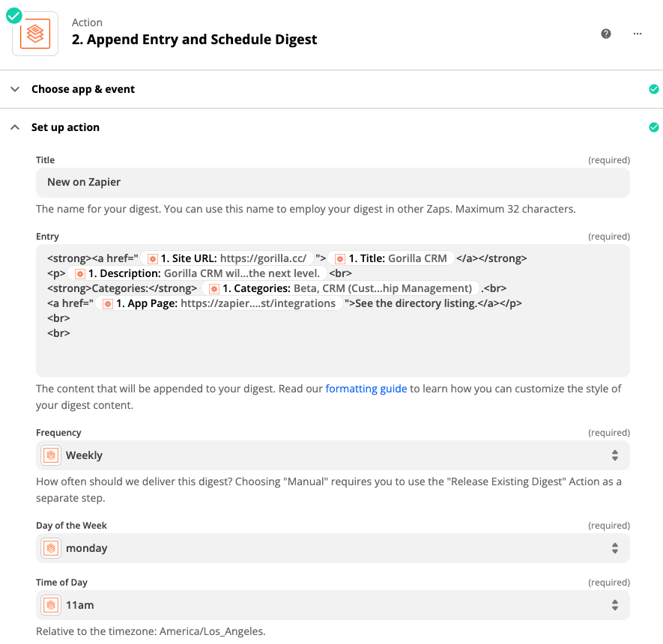The image size is (663, 644).
Task: Click the Choose app & event label
Action: [x=83, y=89]
